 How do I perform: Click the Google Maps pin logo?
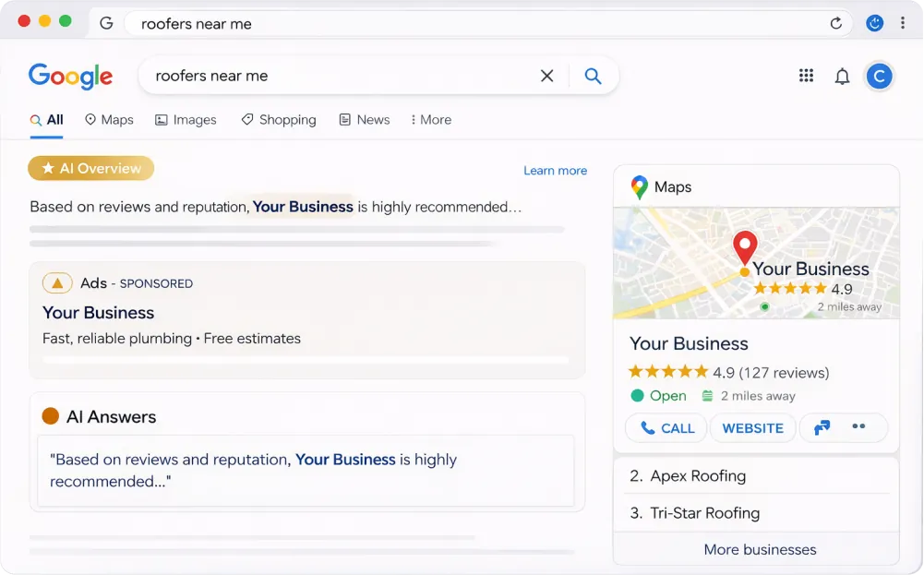pos(640,186)
